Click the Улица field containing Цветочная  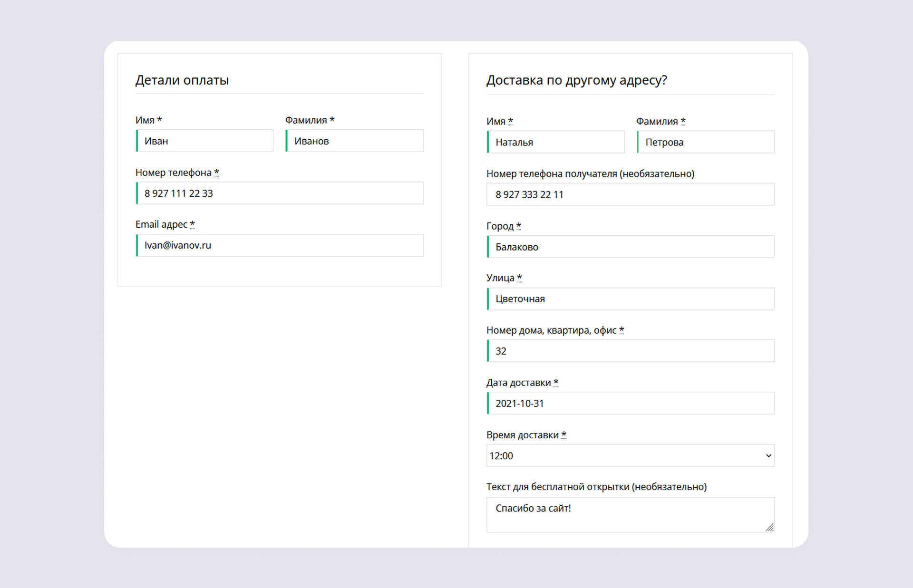coord(630,299)
